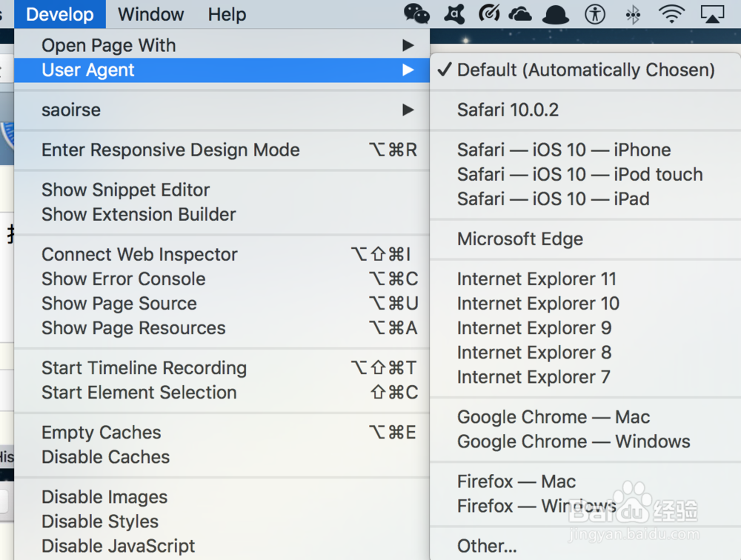Choose Safari — iOS 10 — iPhone user agent
This screenshot has width=741, height=560.
coord(564,150)
